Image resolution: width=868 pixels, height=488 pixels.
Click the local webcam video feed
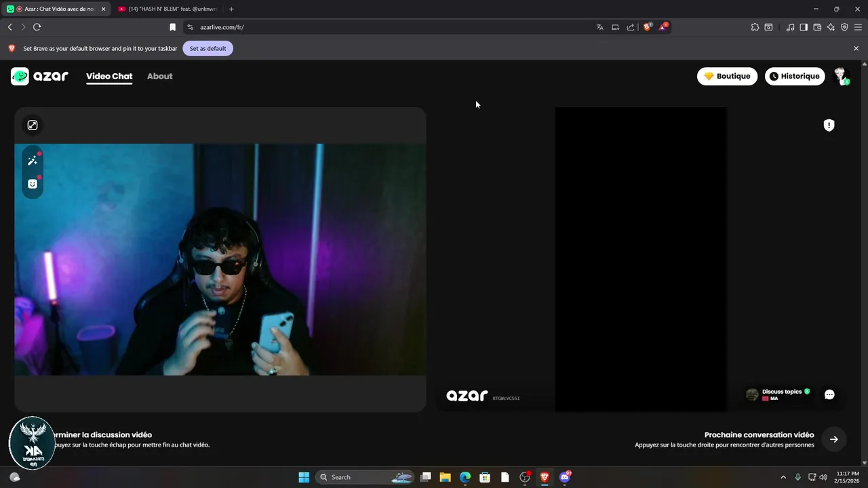tap(220, 259)
